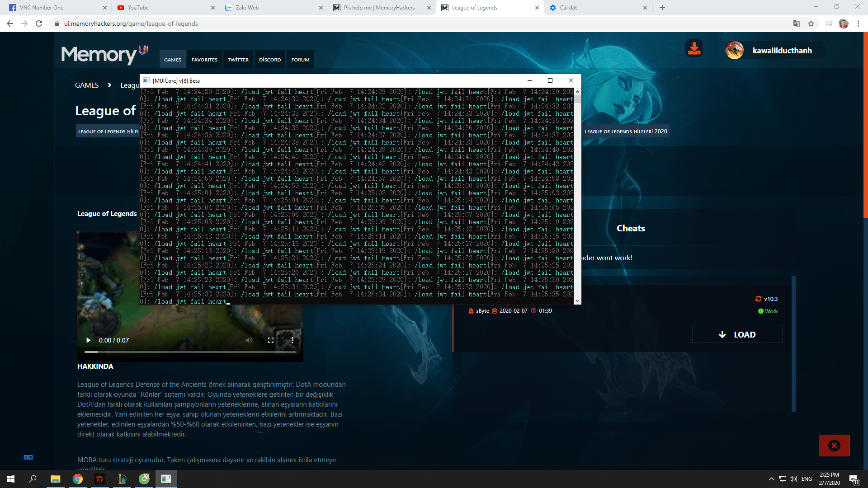Click browser back arrow
Image resolution: width=868 pixels, height=488 pixels.
click(10, 23)
